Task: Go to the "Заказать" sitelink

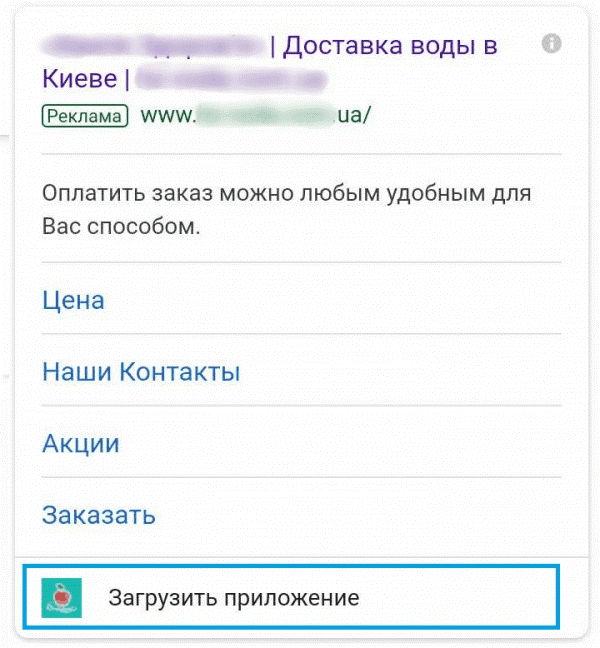Action: click(99, 516)
